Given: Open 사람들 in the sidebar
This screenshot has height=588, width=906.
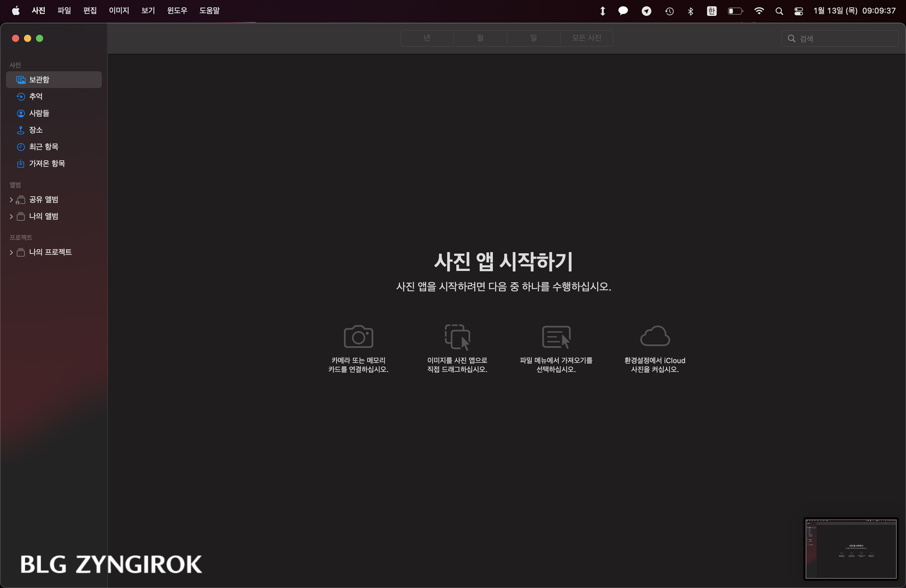Looking at the screenshot, I should 40,113.
